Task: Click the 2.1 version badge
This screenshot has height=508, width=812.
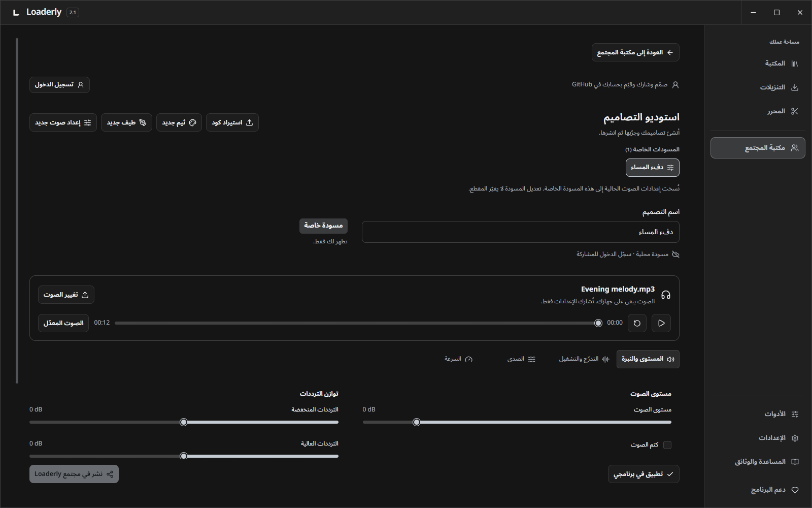Action: pos(73,12)
